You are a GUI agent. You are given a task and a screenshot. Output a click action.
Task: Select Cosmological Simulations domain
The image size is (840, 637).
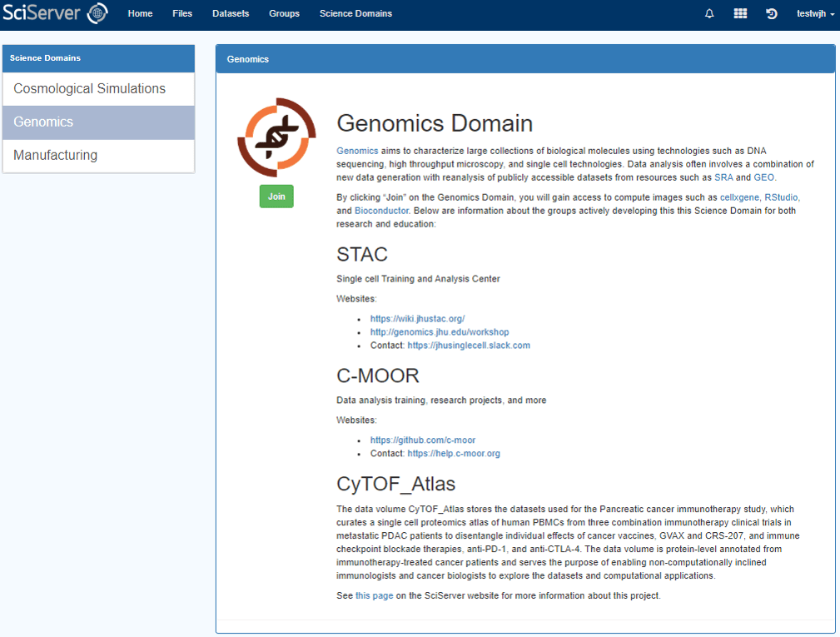[98, 89]
